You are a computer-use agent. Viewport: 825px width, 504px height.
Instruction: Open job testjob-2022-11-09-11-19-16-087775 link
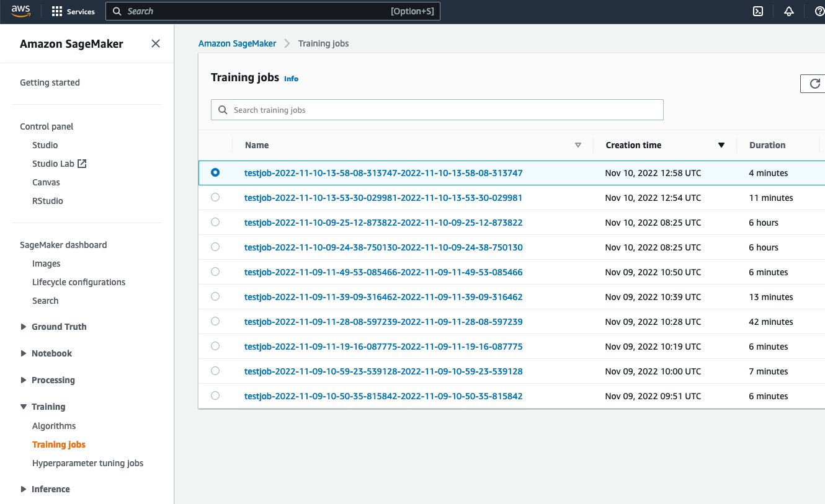[383, 347]
